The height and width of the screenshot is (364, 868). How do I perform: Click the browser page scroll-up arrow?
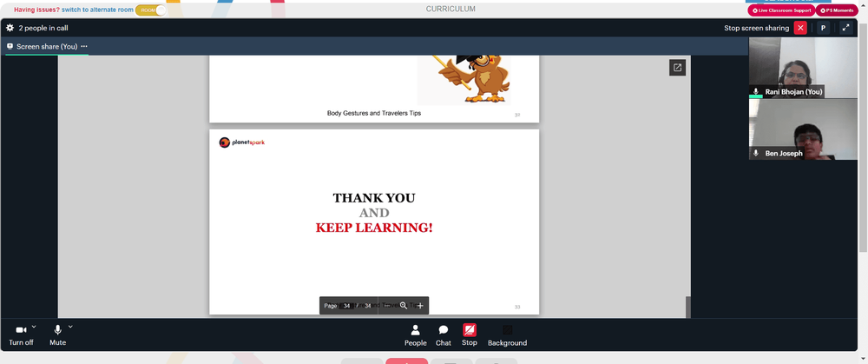863,3
